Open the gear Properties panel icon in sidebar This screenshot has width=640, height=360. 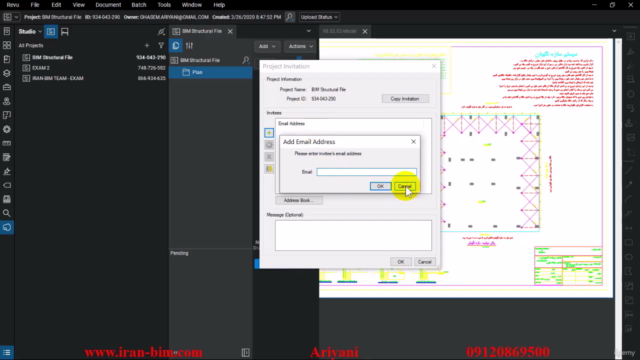pyautogui.click(x=7, y=129)
